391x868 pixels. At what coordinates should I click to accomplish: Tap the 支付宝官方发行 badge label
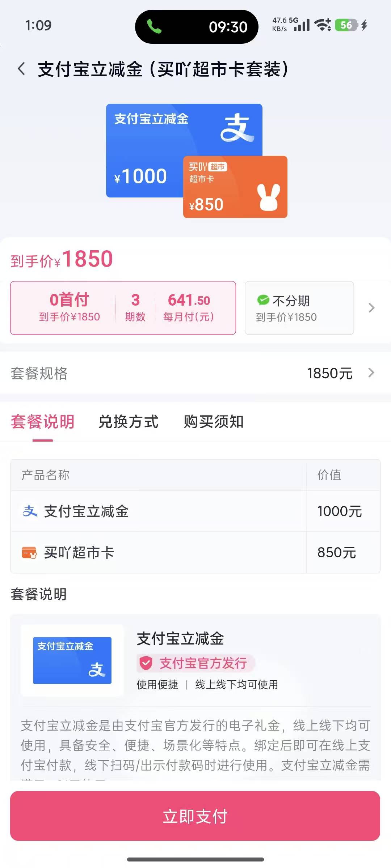click(203, 663)
